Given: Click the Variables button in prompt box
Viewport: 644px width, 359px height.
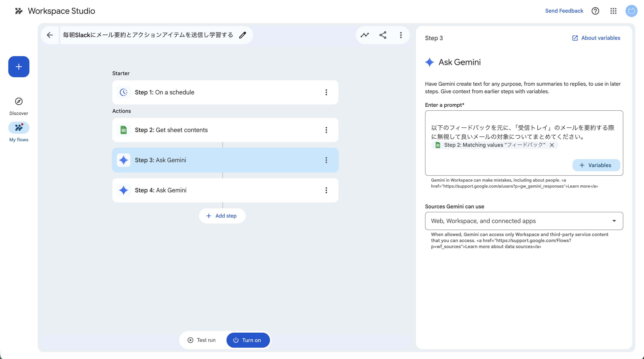Looking at the screenshot, I should [x=596, y=165].
